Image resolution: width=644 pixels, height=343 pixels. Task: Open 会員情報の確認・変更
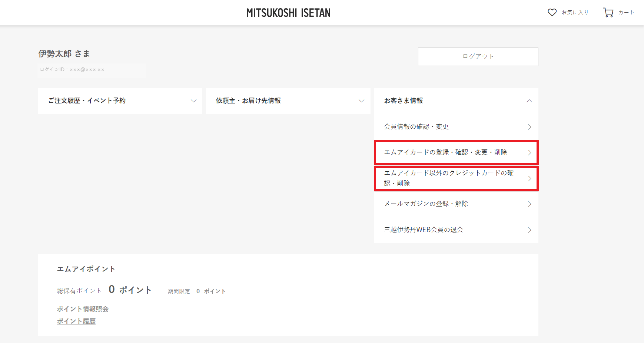(456, 127)
